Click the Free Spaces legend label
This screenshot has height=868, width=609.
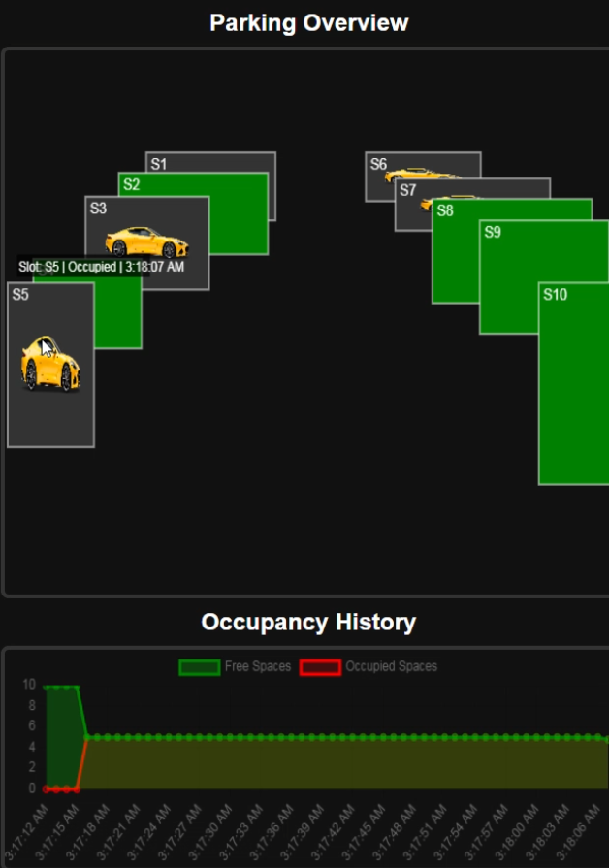258,666
